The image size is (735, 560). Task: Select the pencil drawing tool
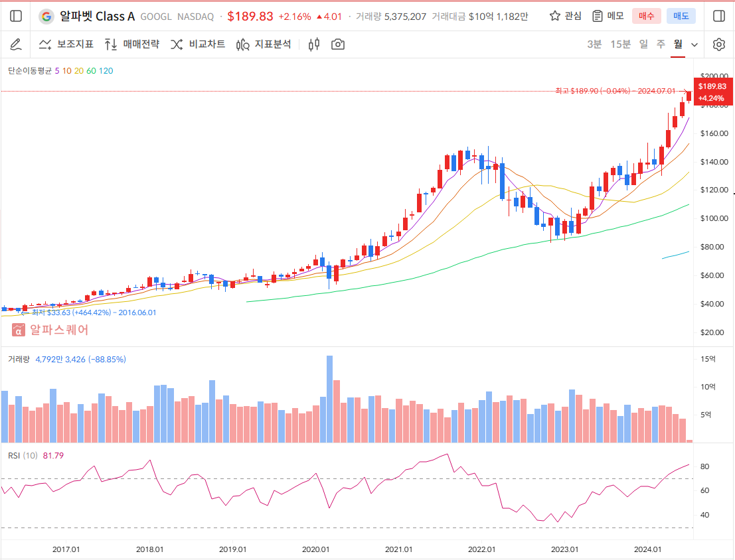15,44
